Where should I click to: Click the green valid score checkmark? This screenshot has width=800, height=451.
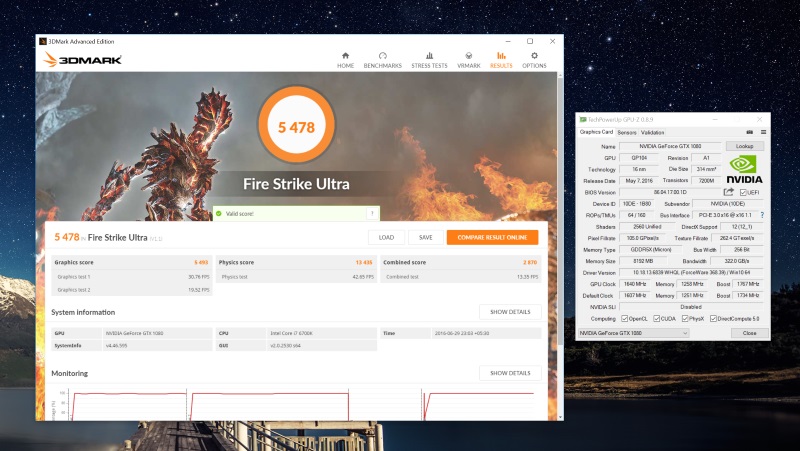coord(219,214)
